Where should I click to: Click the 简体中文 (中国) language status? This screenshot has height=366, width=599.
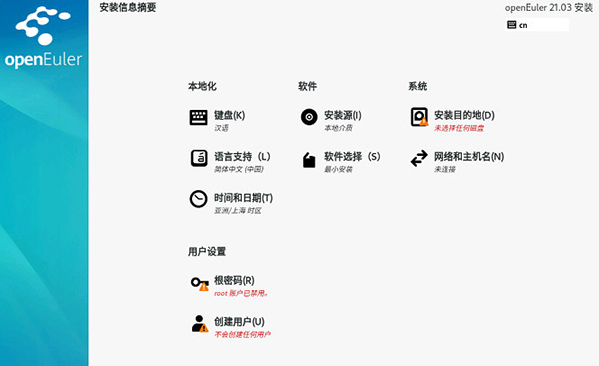coord(239,169)
